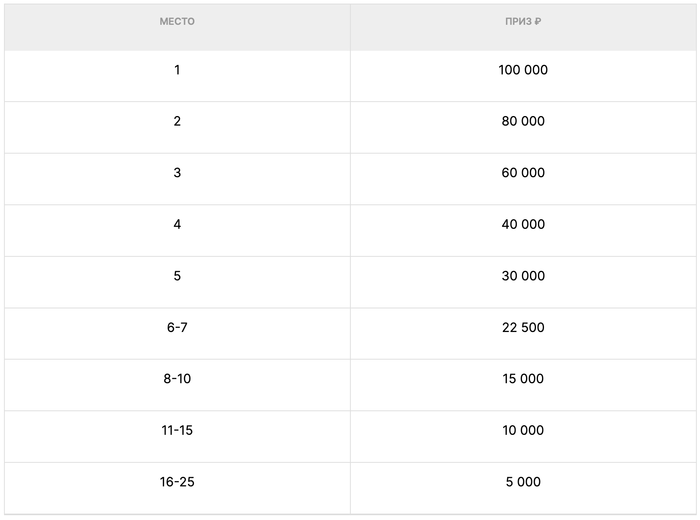
Task: Select the 100 000 prize cell
Action: coord(523,70)
